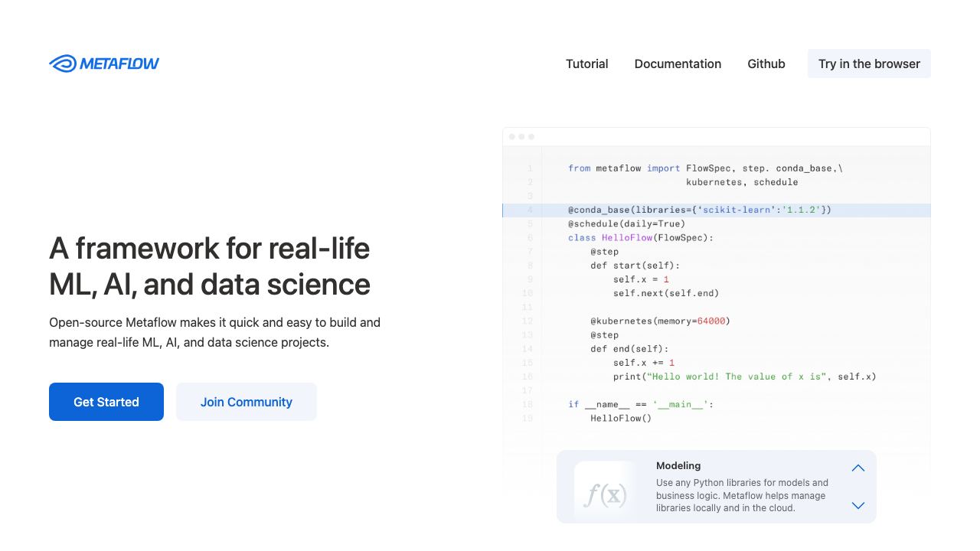Image resolution: width=980 pixels, height=551 pixels.
Task: Click the kubernetes, schedule import continuation line
Action: point(742,182)
